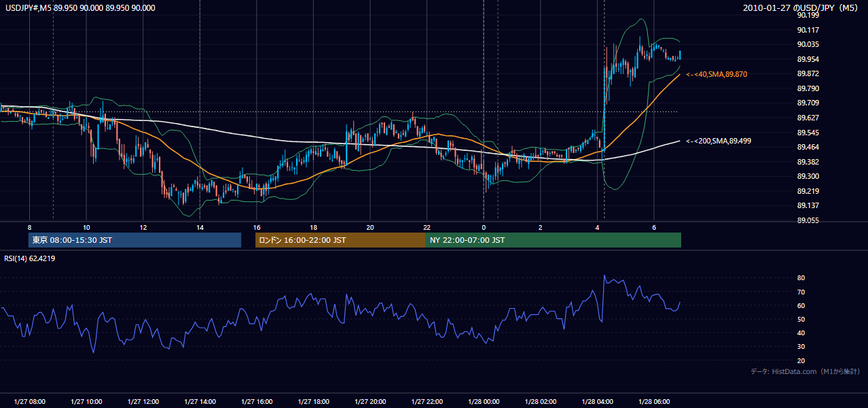Screen dimensions: 868x408
Task: Click the 1/27 22:00 time axis label
Action: [427, 402]
